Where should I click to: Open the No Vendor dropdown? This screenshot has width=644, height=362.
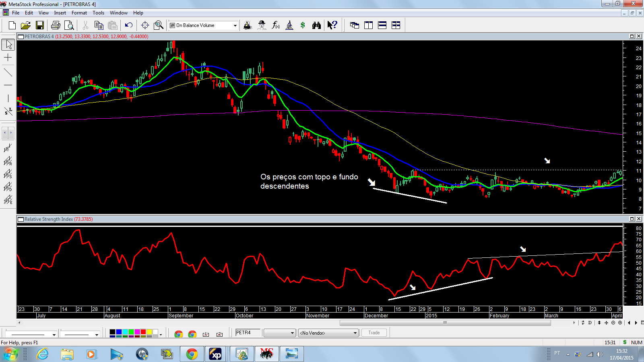[328, 333]
